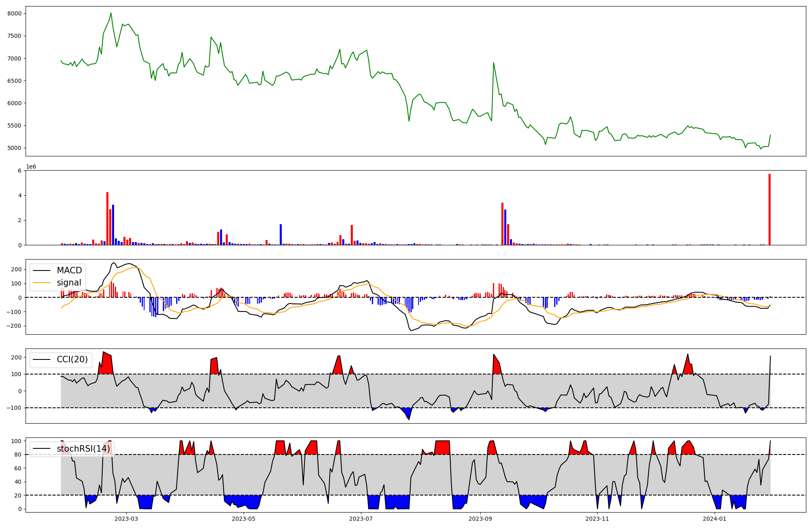Click the 2023-03 x-axis date label

[x=126, y=519]
